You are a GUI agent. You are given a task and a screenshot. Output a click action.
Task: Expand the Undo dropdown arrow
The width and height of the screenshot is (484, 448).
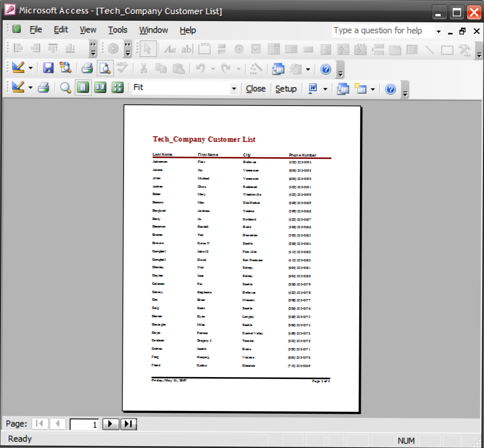(213, 69)
